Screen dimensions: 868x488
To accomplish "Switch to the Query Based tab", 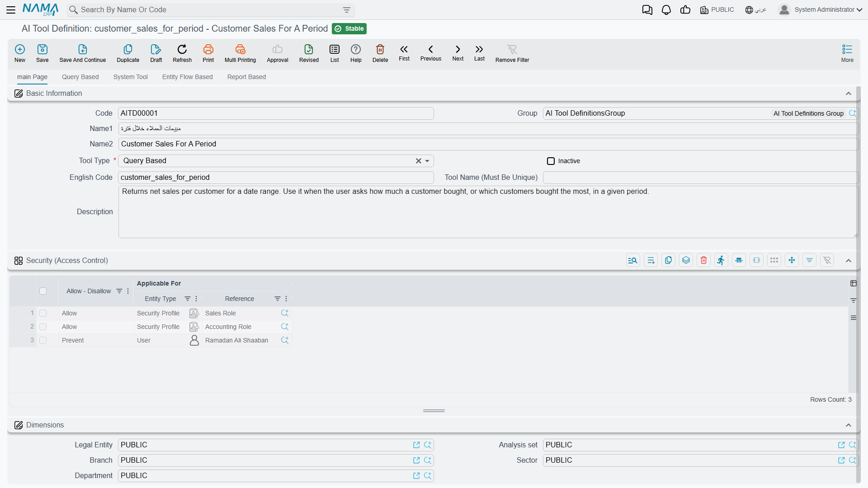I will 80,77.
